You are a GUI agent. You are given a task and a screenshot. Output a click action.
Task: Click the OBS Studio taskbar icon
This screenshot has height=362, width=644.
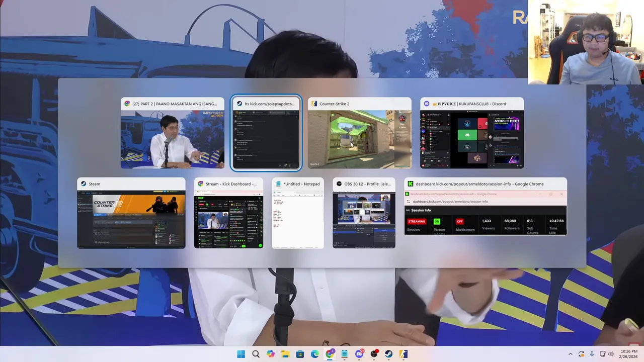[374, 354]
